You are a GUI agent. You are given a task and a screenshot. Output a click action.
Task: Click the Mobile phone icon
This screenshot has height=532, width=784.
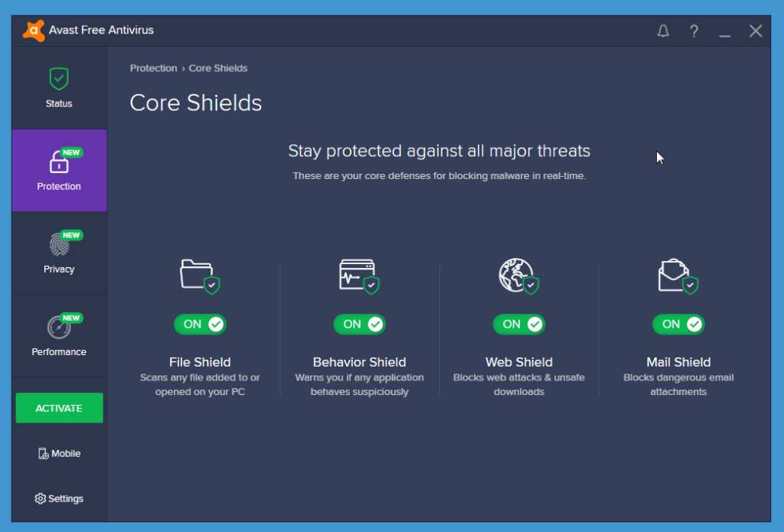click(x=44, y=453)
